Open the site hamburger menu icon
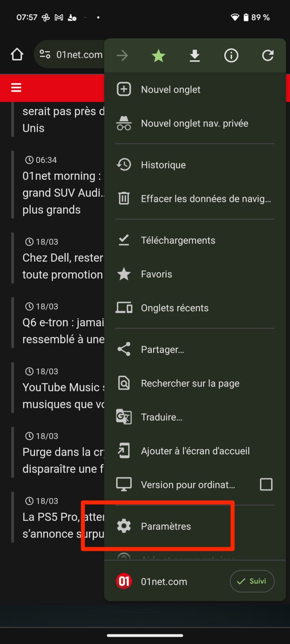 pyautogui.click(x=16, y=88)
